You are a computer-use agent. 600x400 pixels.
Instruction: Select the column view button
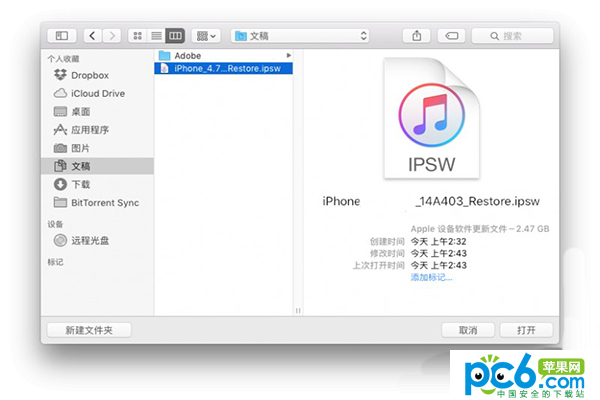175,36
